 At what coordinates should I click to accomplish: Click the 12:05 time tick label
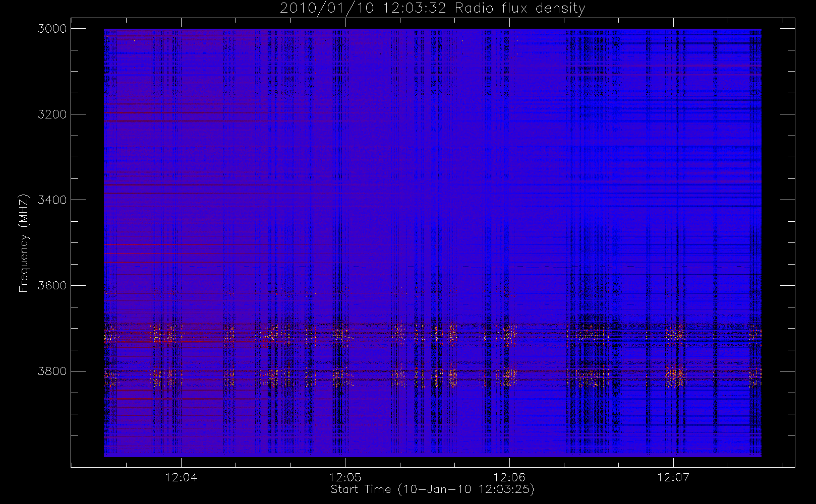click(345, 477)
